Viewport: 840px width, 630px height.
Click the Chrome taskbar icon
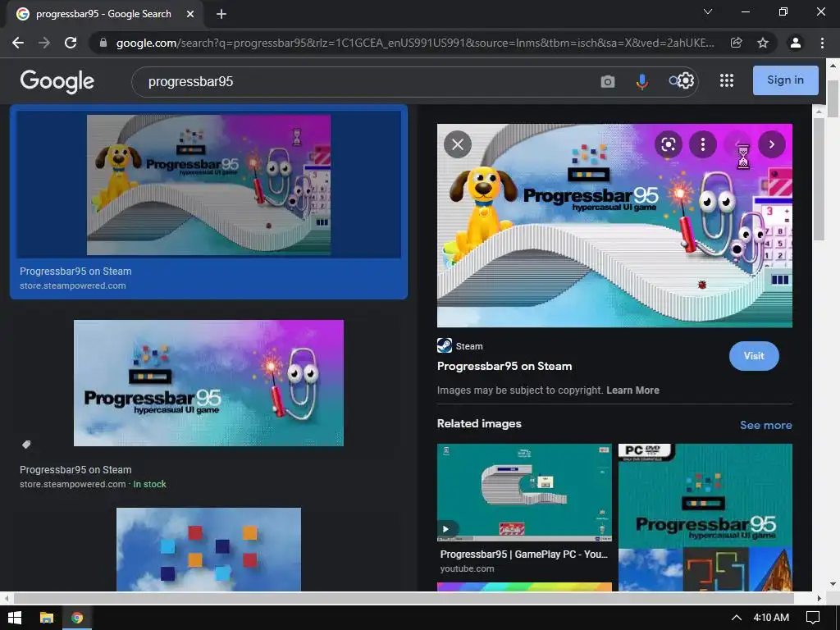[77, 618]
